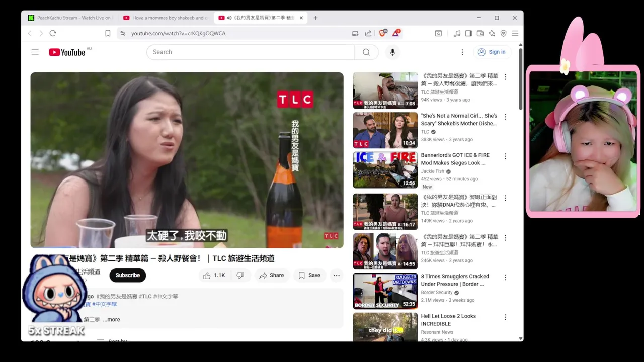The width and height of the screenshot is (644, 362).
Task: Open Brave Shields lion icon
Action: tap(382, 33)
